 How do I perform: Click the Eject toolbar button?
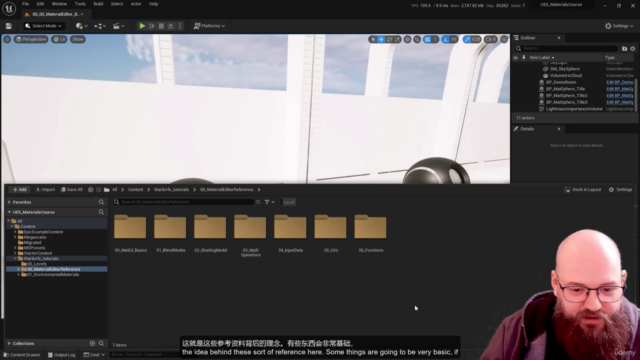171,26
